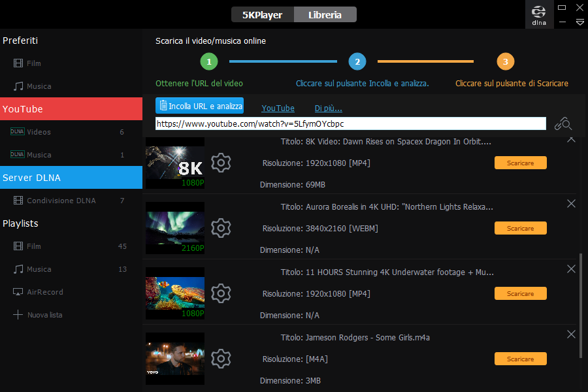Image resolution: width=588 pixels, height=392 pixels.
Task: Open settings gear for Underwater footage video
Action: [221, 293]
